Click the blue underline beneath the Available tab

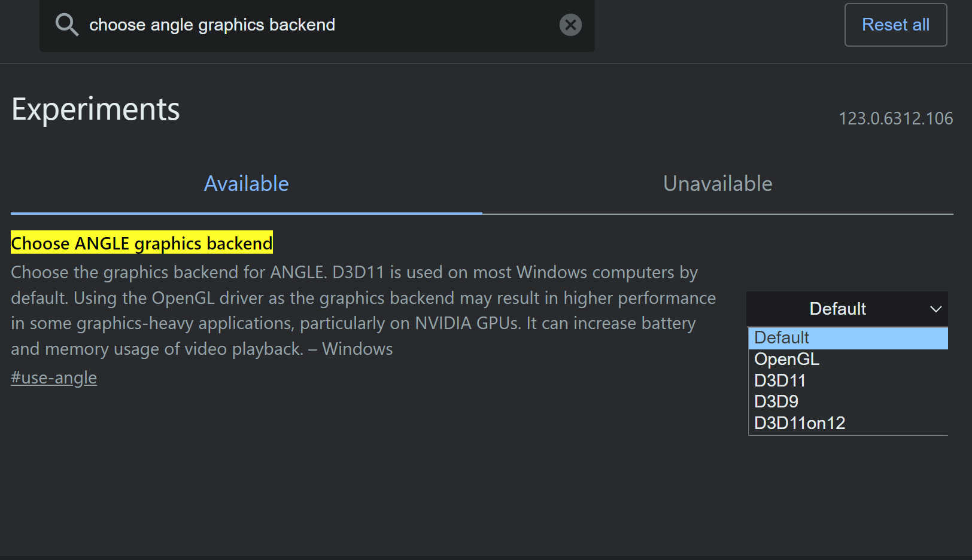pyautogui.click(x=246, y=213)
